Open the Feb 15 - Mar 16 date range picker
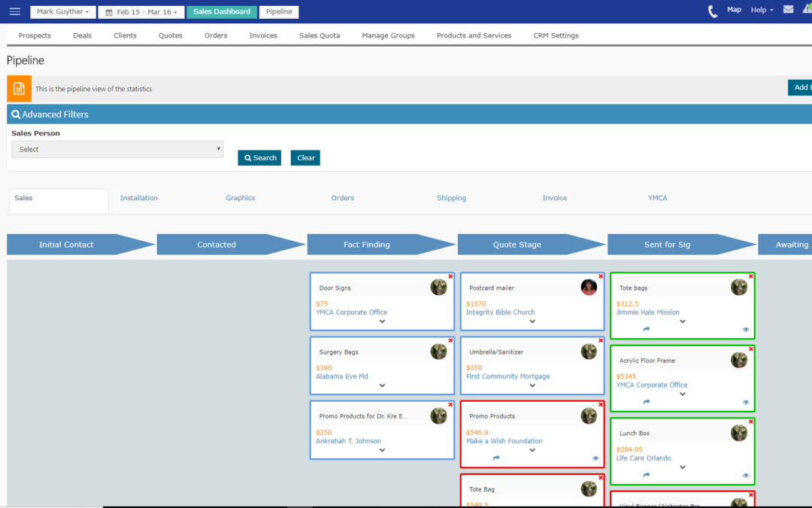 pyautogui.click(x=141, y=12)
